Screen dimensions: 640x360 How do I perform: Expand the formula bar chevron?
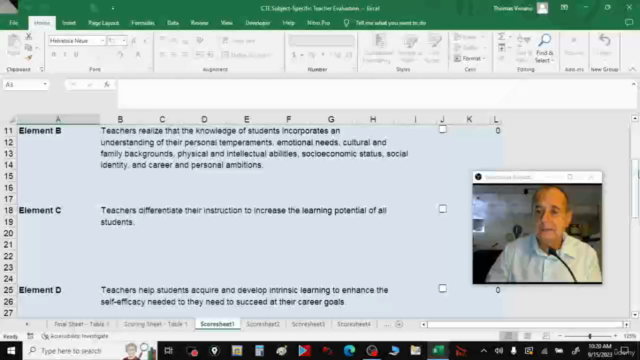click(x=633, y=84)
